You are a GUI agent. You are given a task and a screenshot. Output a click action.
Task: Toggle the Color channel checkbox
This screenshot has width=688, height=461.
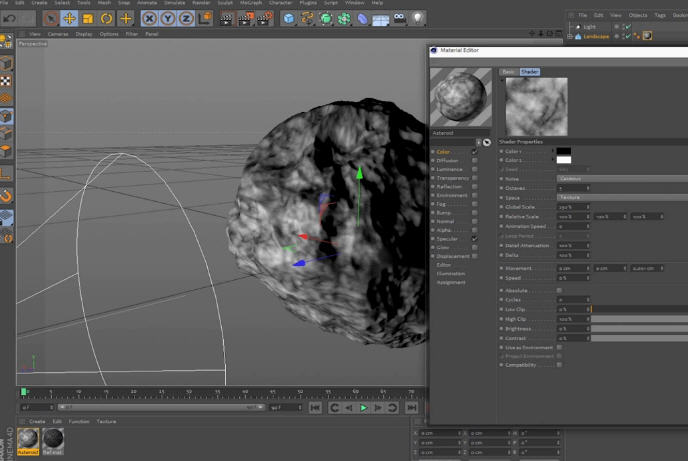pyautogui.click(x=474, y=152)
